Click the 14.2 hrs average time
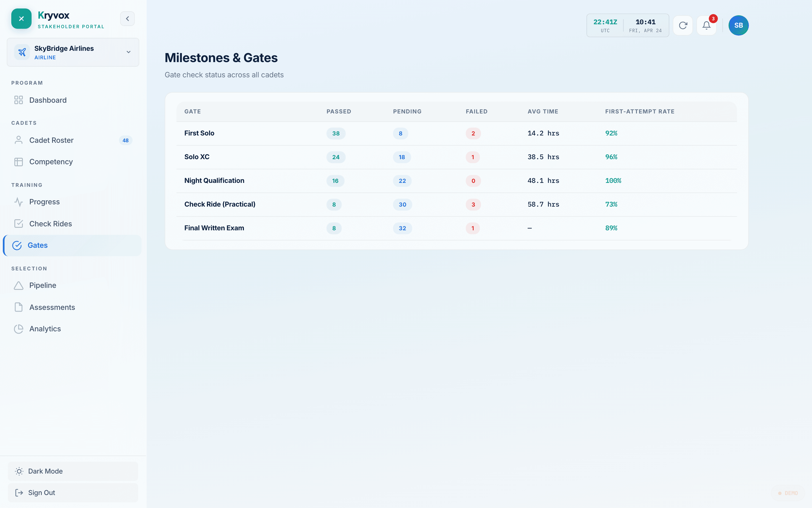This screenshot has height=508, width=812. coord(543,133)
